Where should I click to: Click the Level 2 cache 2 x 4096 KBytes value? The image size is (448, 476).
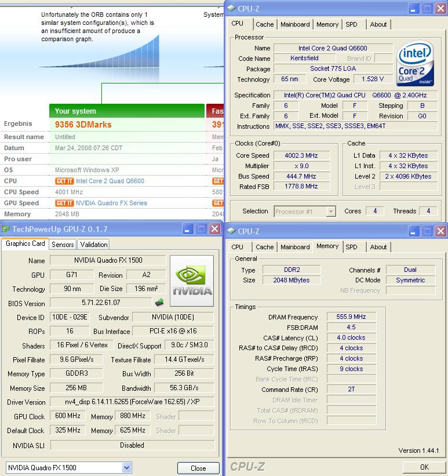[x=408, y=176]
